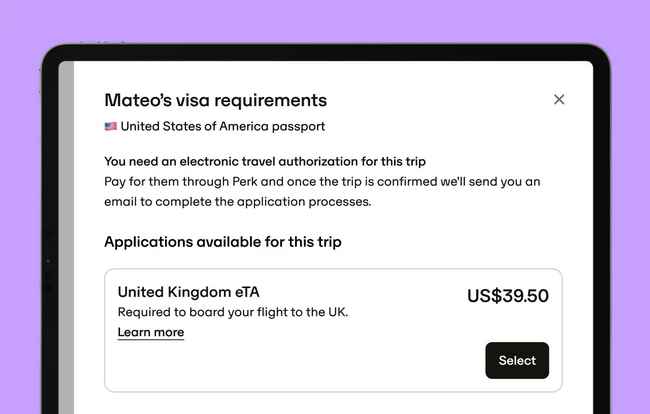Viewport: 650px width, 414px height.
Task: Click the black tablet bezel at top
Action: (325, 52)
